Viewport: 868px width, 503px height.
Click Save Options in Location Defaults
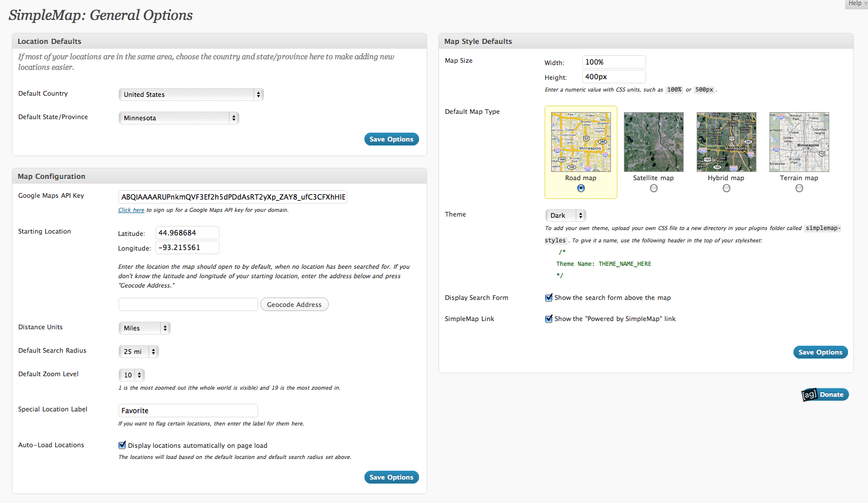tap(391, 139)
